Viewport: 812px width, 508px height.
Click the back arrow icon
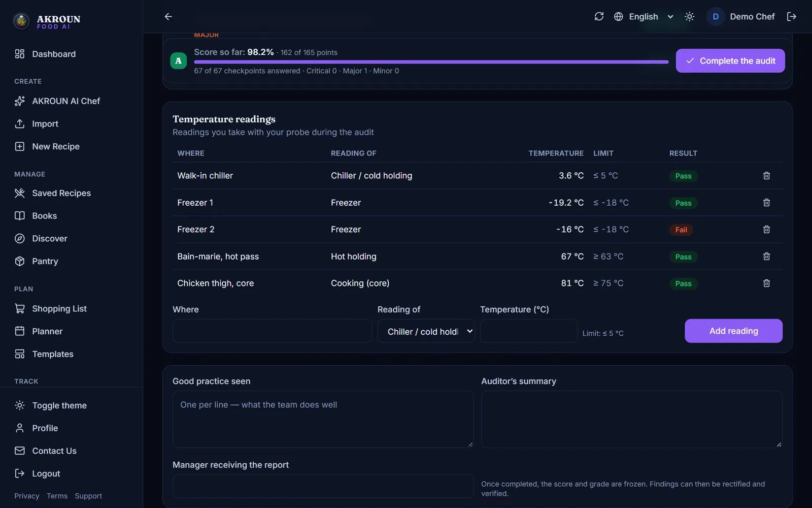tap(168, 17)
